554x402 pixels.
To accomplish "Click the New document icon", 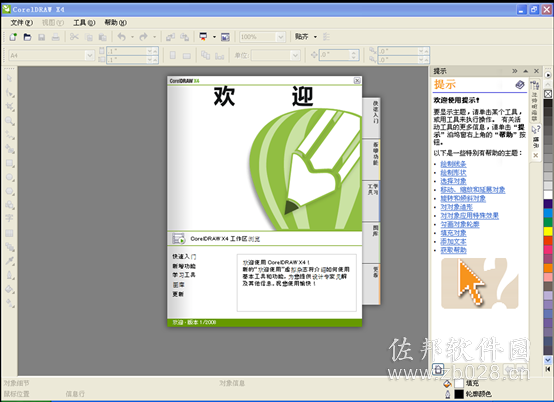I will pyautogui.click(x=13, y=37).
